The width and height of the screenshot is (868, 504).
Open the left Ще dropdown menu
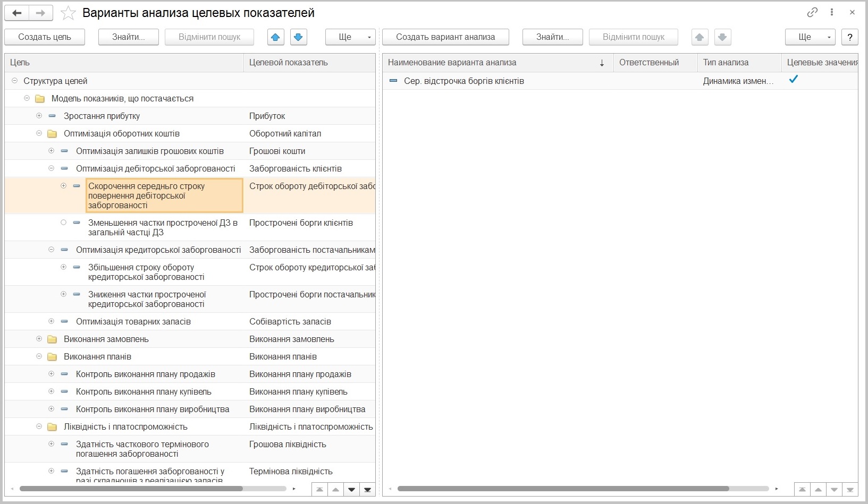pyautogui.click(x=350, y=37)
